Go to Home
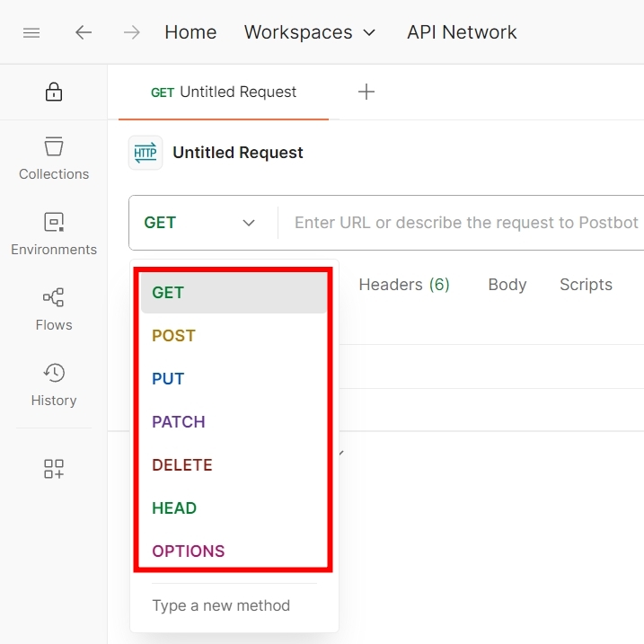 click(190, 32)
